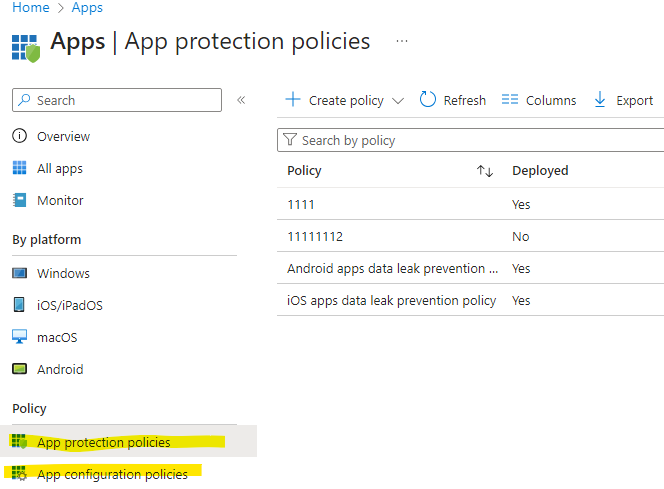Click Deployed value Yes for policy 1111
The height and width of the screenshot is (489, 664).
point(521,204)
